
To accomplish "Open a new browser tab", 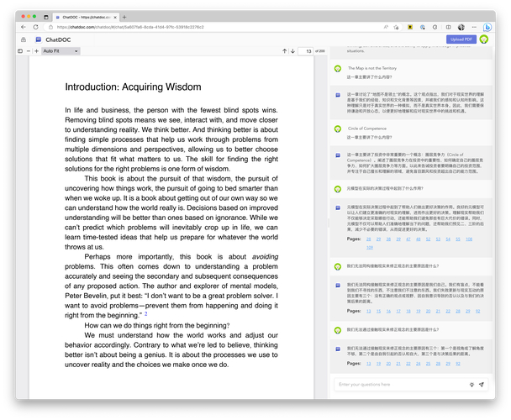I will click(124, 17).
